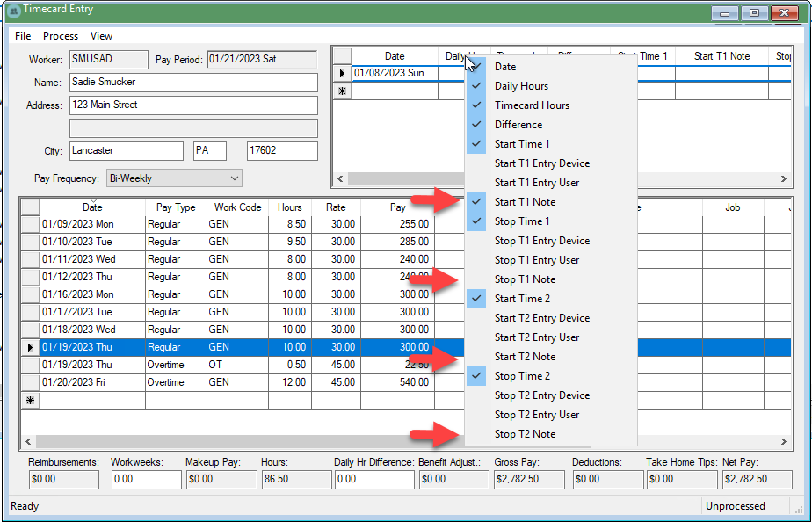Click the Name field containing Sadie Smucker
812x522 pixels.
pos(192,83)
